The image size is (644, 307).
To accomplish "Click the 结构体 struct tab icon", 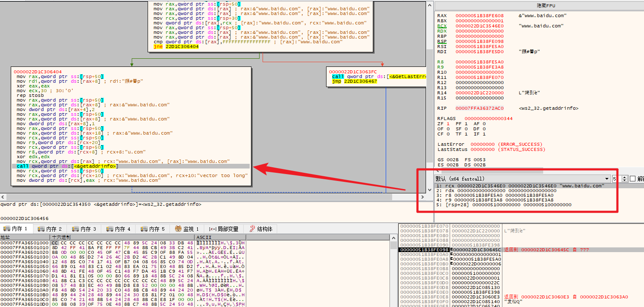I will 252,229.
